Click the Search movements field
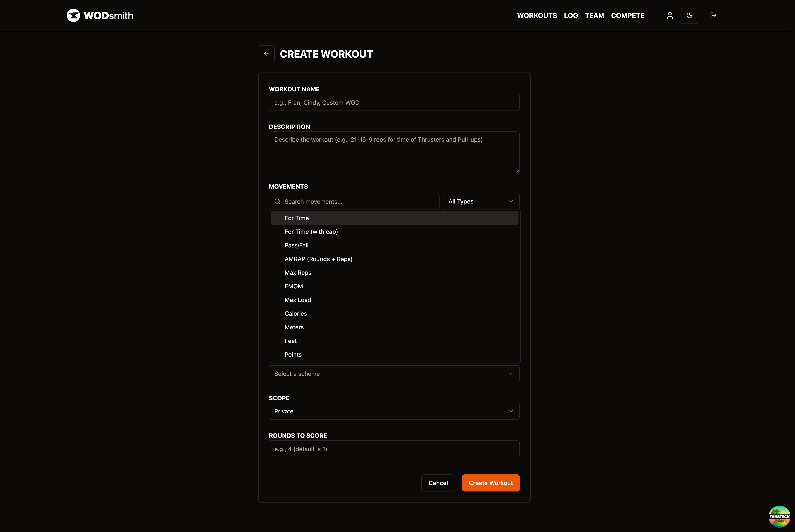The width and height of the screenshot is (795, 532). click(x=354, y=202)
